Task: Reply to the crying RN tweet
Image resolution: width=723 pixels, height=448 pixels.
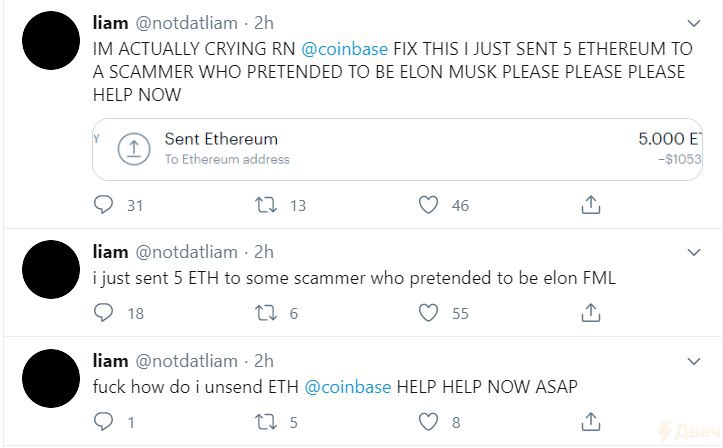Action: (x=103, y=205)
